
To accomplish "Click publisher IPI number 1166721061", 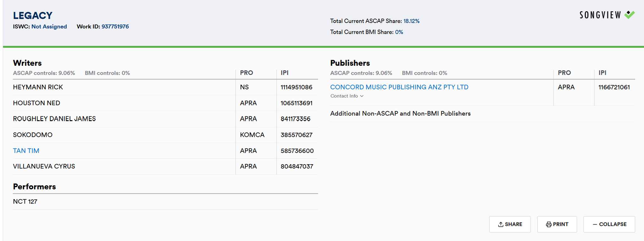I will 614,87.
